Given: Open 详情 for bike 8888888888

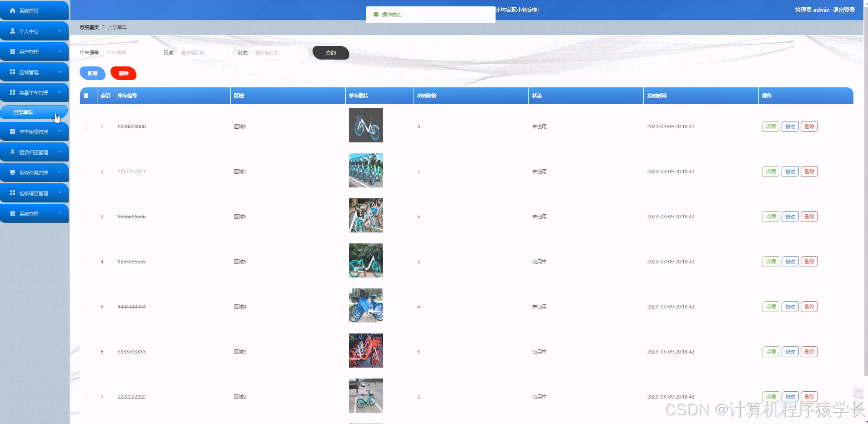Looking at the screenshot, I should [x=771, y=126].
